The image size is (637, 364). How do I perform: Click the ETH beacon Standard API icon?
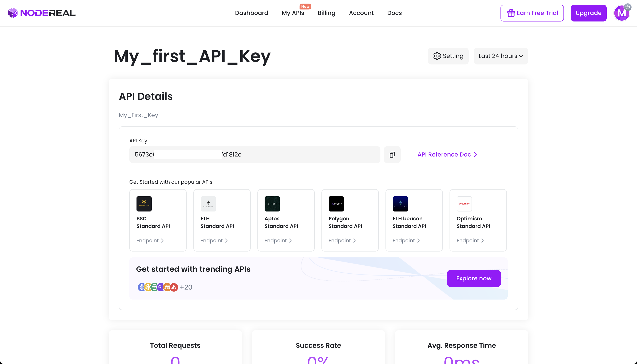point(400,204)
